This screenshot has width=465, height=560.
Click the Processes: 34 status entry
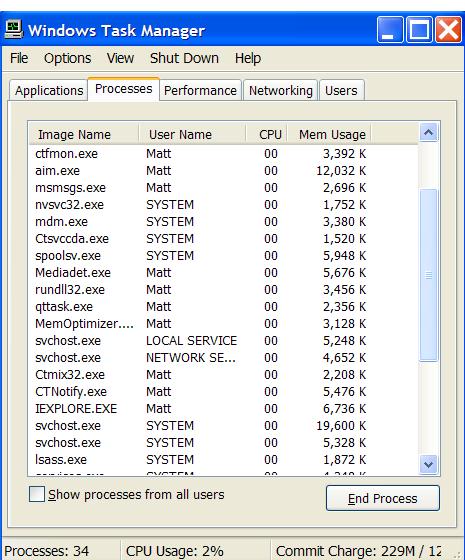tap(46, 551)
